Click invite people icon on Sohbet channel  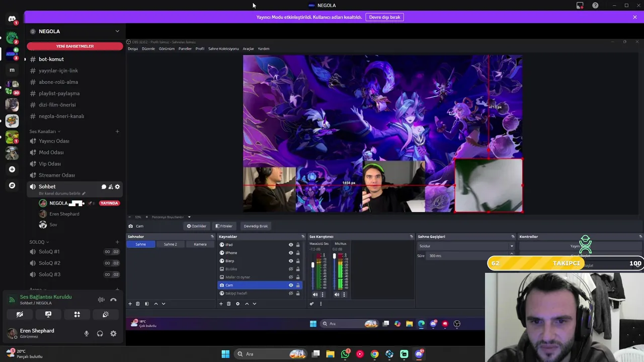pyautogui.click(x=111, y=187)
